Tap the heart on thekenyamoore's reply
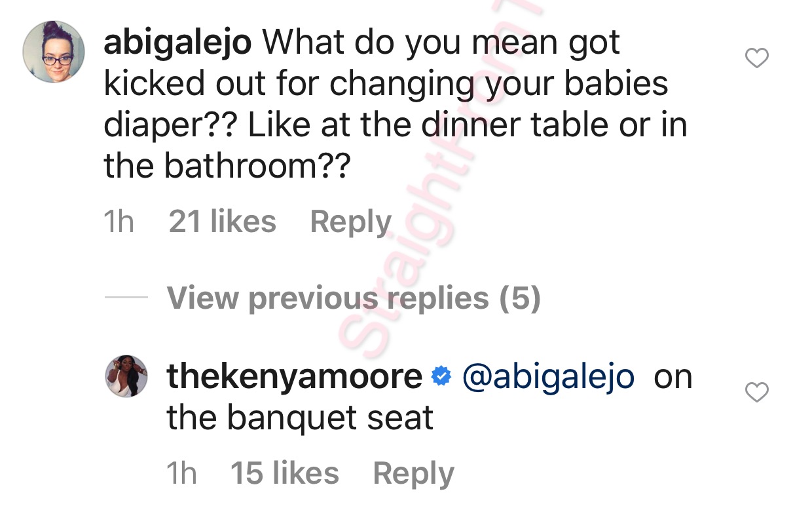The image size is (812, 508). click(757, 393)
